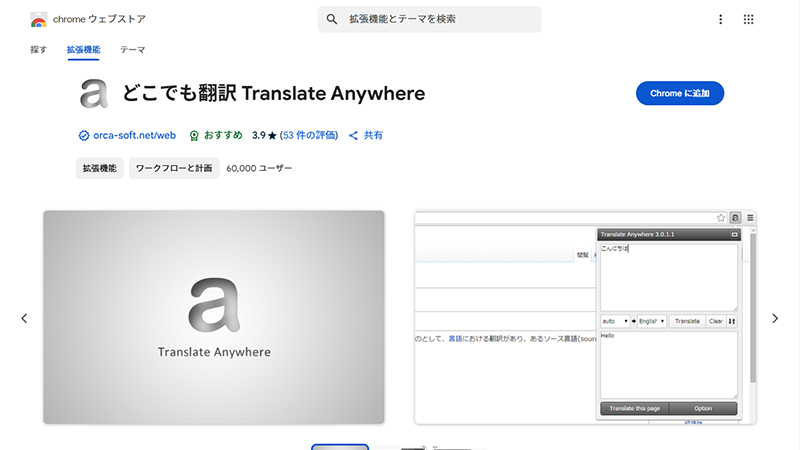This screenshot has height=450, width=800.
Task: Open the English target language dropdown
Action: (x=652, y=321)
